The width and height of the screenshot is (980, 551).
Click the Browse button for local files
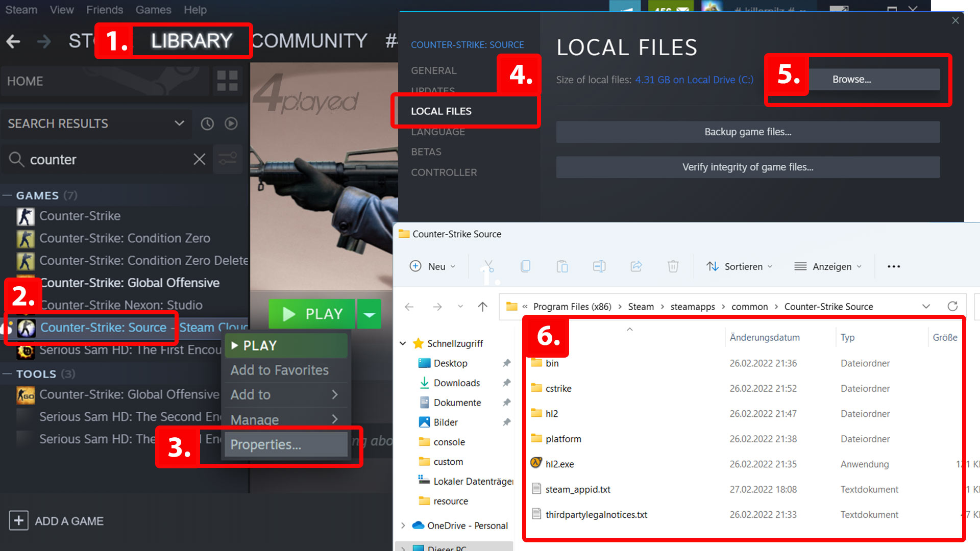click(x=872, y=80)
